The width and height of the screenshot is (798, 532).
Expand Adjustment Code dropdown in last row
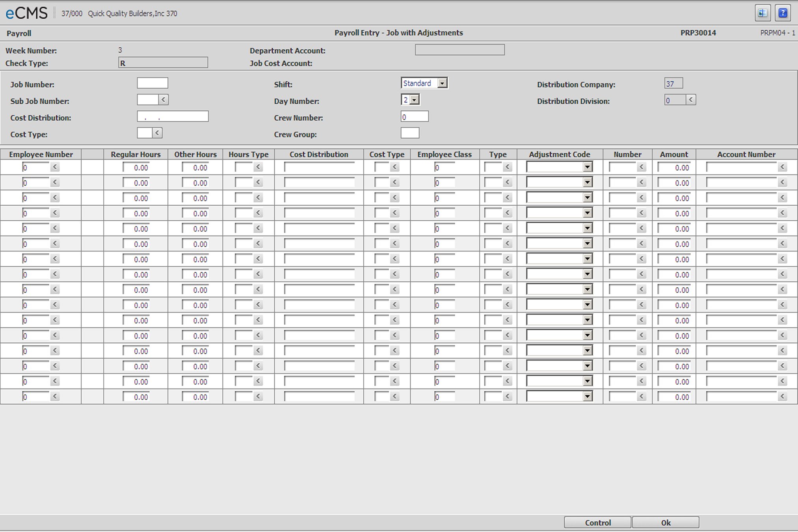(x=587, y=397)
